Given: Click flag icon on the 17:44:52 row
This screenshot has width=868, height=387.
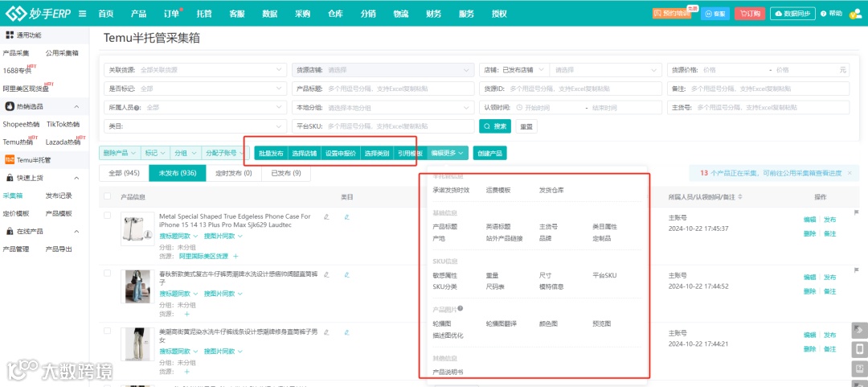Looking at the screenshot, I should [x=857, y=270].
